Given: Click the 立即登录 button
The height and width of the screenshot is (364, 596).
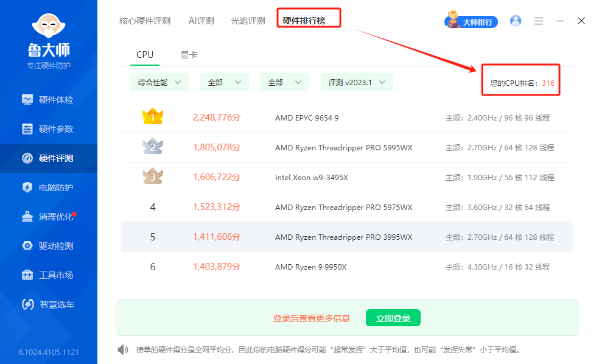Looking at the screenshot, I should pos(393,318).
